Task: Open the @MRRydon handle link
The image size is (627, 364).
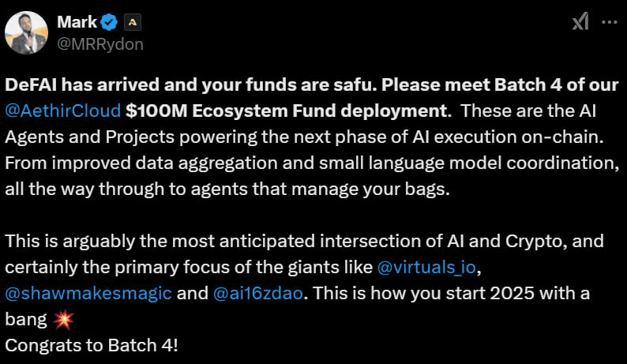Action: coord(100,44)
